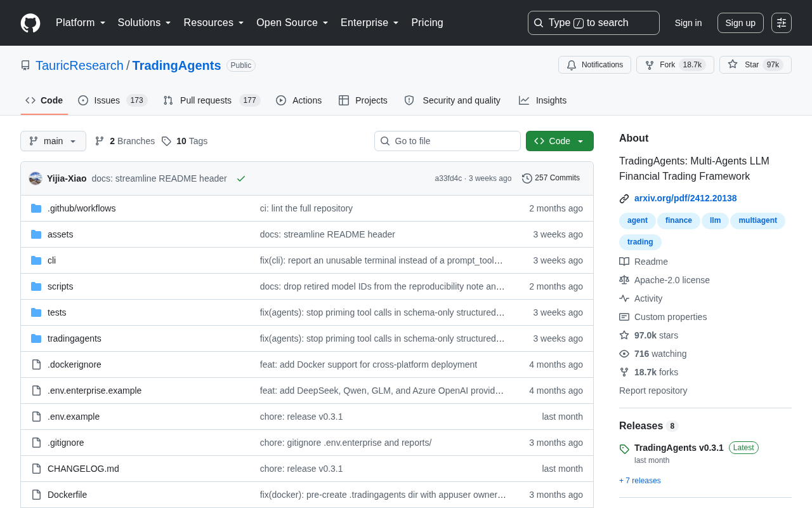
Task: Open the Projects tab
Action: point(363,100)
